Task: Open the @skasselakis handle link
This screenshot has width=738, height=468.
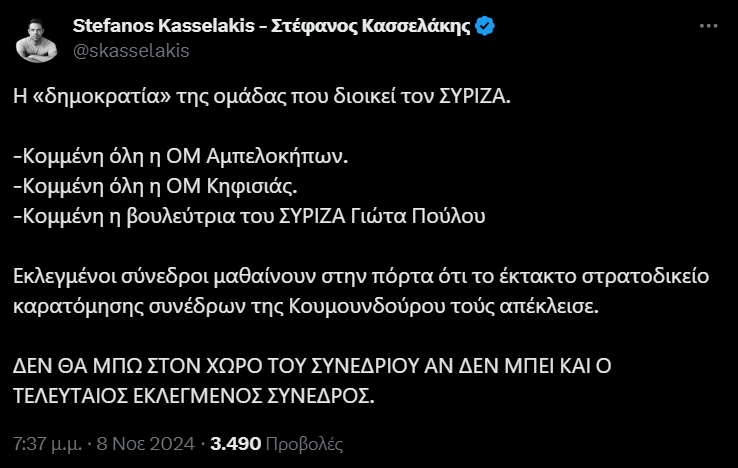Action: (131, 50)
